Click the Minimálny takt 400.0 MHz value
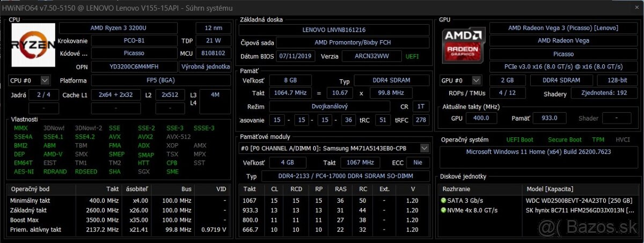The width and height of the screenshot is (644, 243). click(x=104, y=201)
